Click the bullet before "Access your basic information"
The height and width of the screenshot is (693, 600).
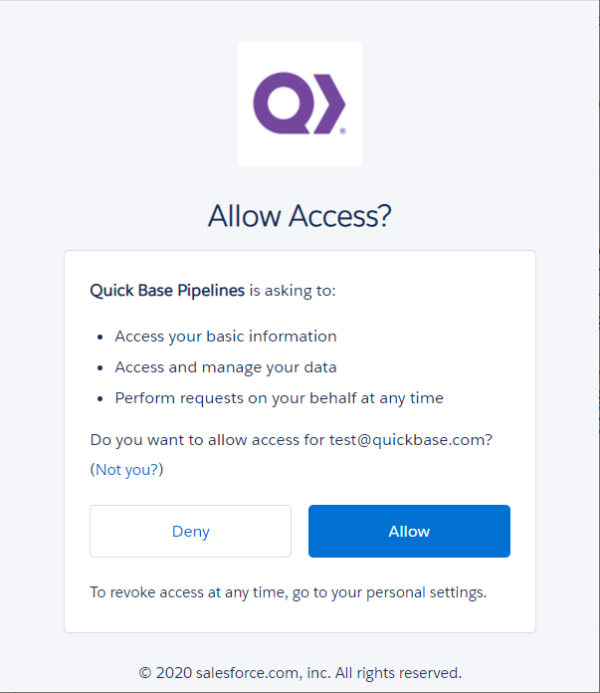[x=100, y=337]
